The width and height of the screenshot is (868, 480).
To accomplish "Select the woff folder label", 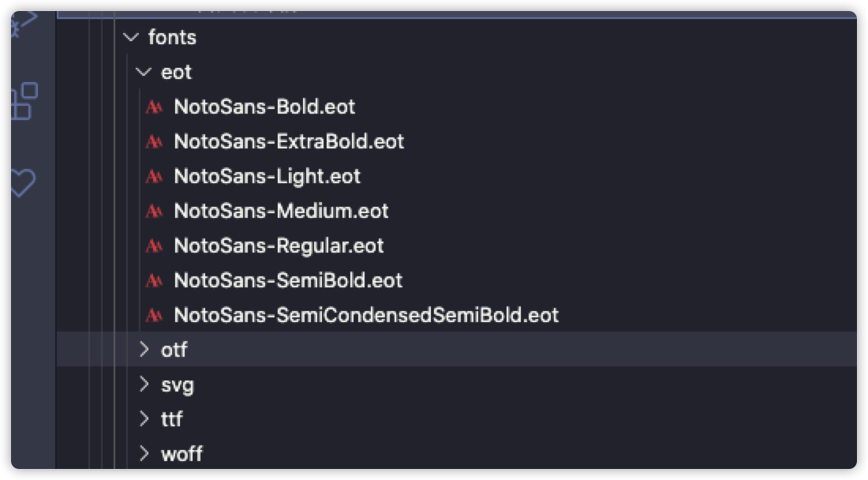I will click(x=181, y=454).
